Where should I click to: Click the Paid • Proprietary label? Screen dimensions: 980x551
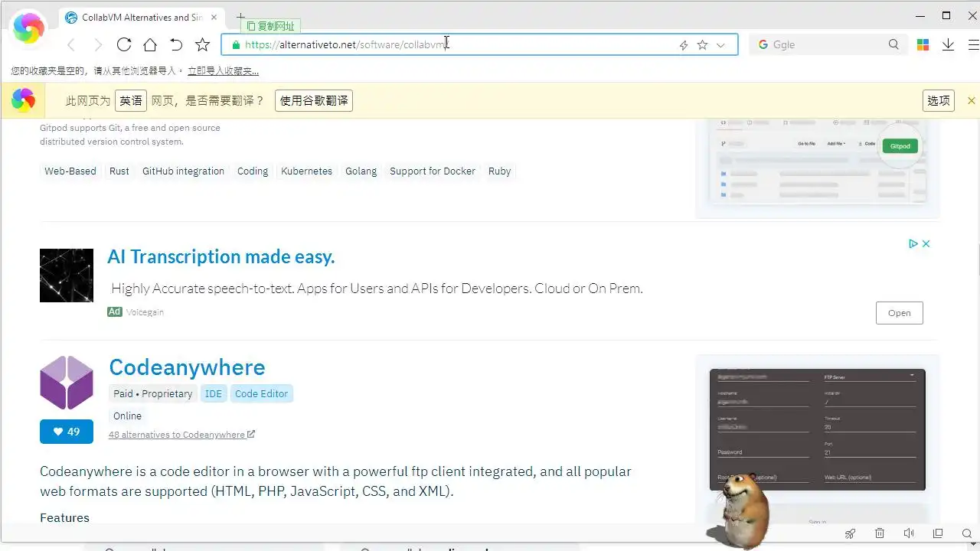[x=153, y=393]
